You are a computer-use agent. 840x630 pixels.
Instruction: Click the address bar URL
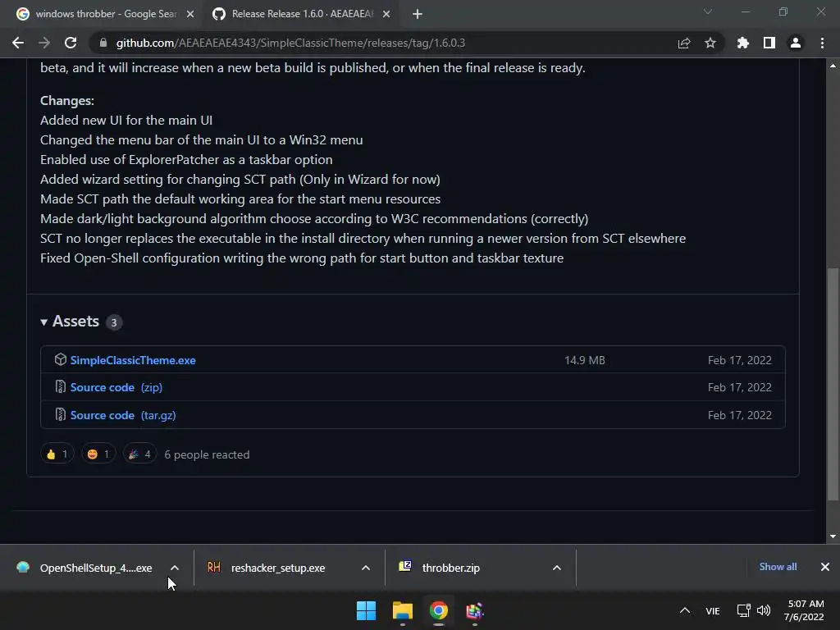pyautogui.click(x=290, y=43)
